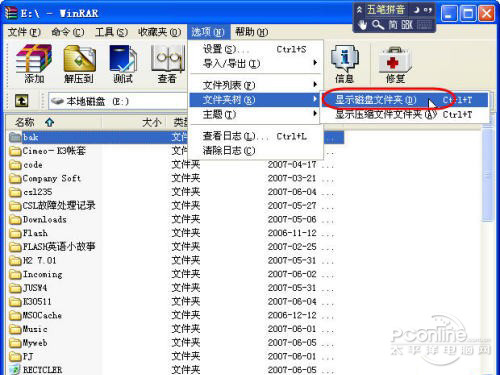
Task: Select 显示压缩文件文件夹(A) submenu item
Action: 405,114
